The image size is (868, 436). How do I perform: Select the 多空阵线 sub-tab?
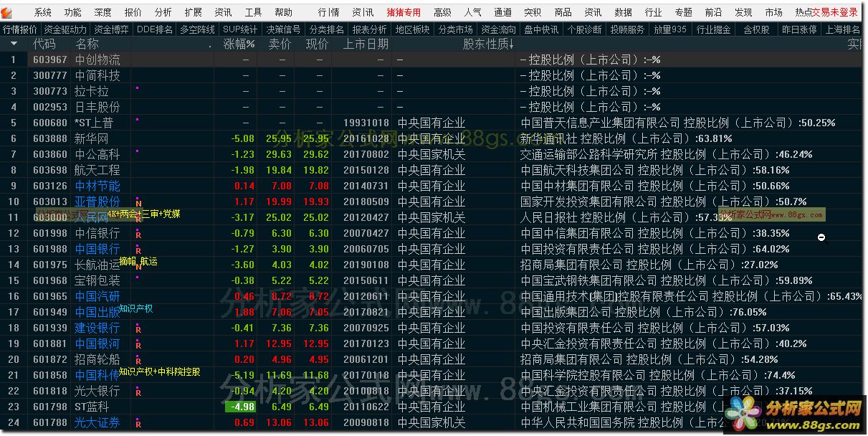(198, 29)
